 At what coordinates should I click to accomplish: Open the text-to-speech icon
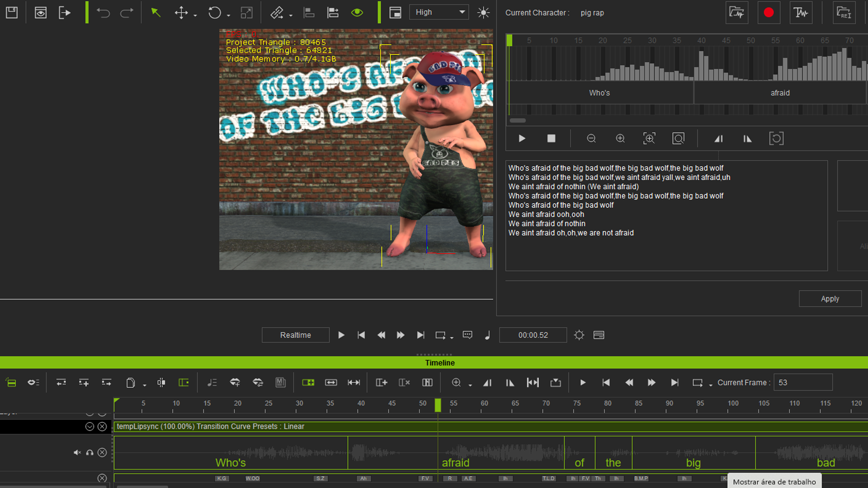[801, 12]
